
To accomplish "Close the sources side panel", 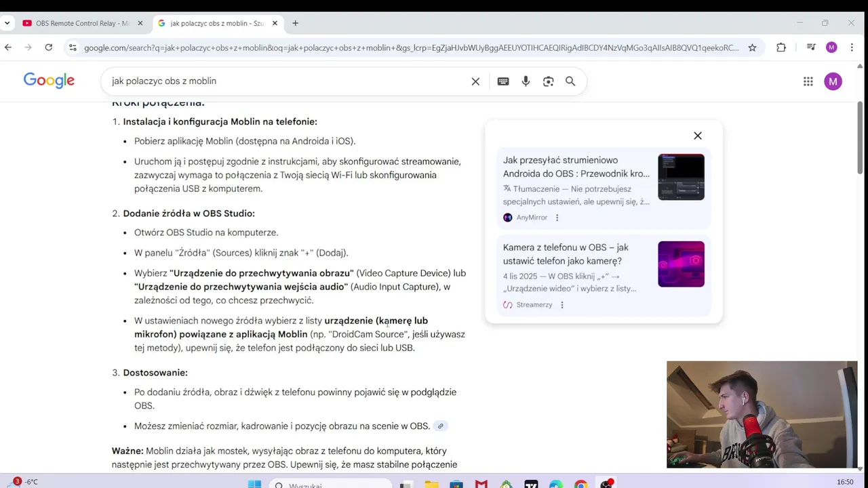I will [697, 136].
